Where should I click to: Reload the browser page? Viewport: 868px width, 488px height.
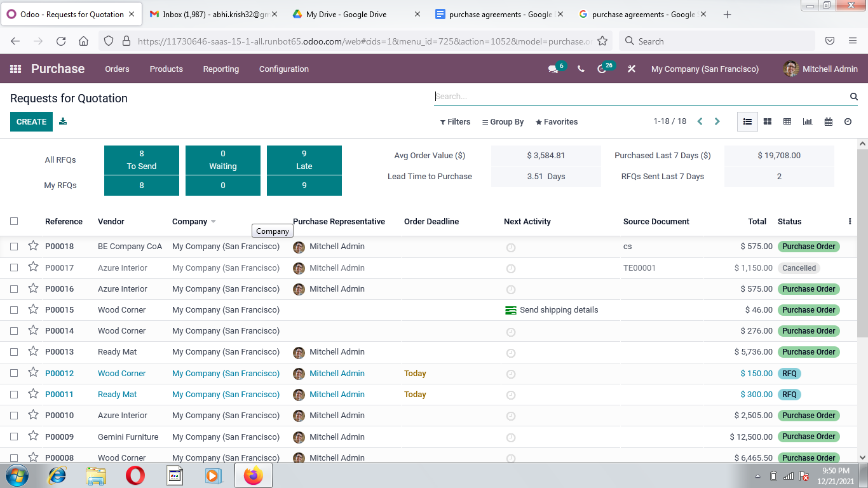pos(61,41)
